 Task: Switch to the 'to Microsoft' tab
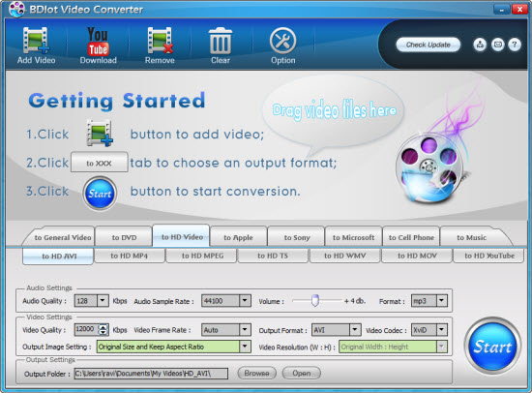[x=353, y=237]
